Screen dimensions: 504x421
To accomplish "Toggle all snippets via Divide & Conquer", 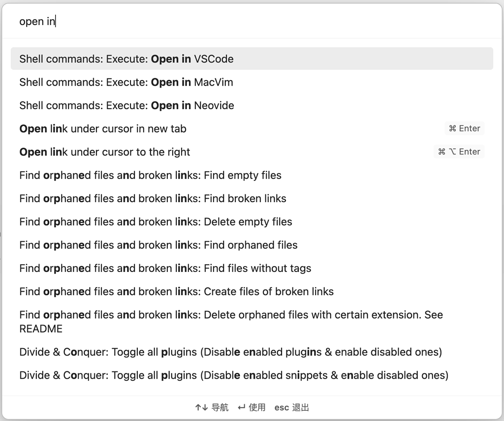I will click(x=234, y=375).
